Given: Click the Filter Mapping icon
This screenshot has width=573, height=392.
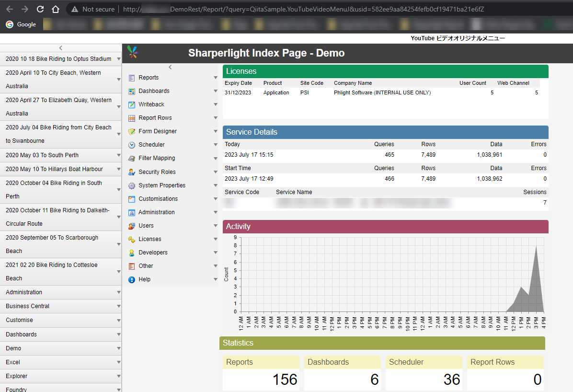Looking at the screenshot, I should [132, 158].
